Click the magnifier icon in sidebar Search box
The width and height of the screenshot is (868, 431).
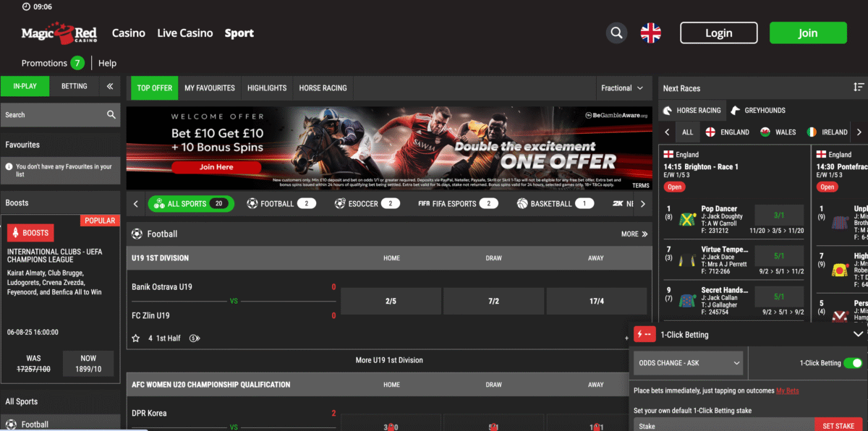[111, 114]
